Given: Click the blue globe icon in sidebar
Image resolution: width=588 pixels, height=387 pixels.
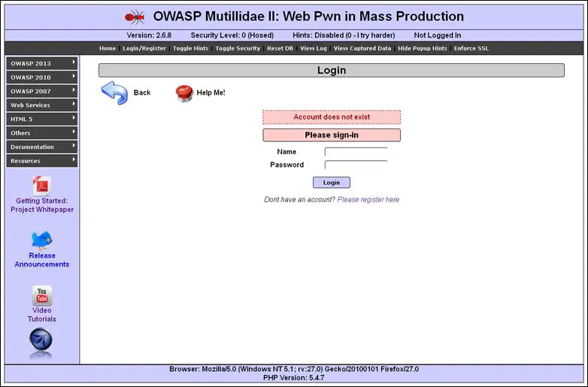Looking at the screenshot, I should [41, 340].
